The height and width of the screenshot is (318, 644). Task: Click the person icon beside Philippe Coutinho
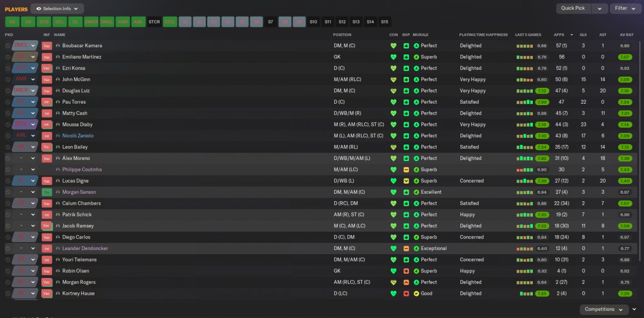point(58,170)
